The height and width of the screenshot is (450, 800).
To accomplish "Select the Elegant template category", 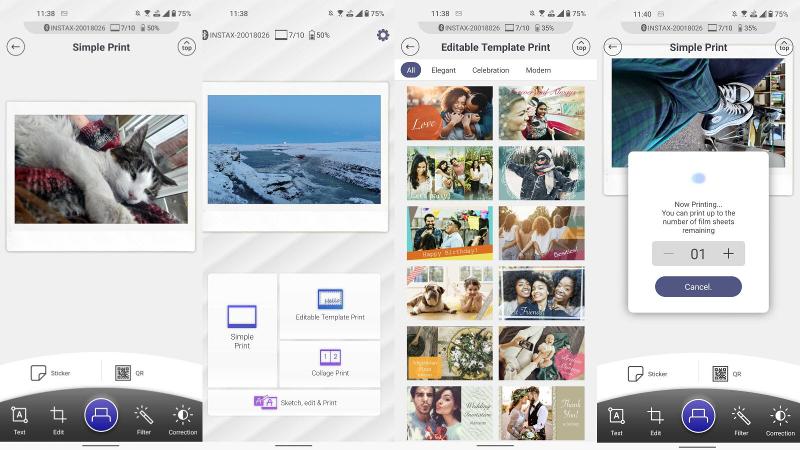I will pyautogui.click(x=443, y=70).
